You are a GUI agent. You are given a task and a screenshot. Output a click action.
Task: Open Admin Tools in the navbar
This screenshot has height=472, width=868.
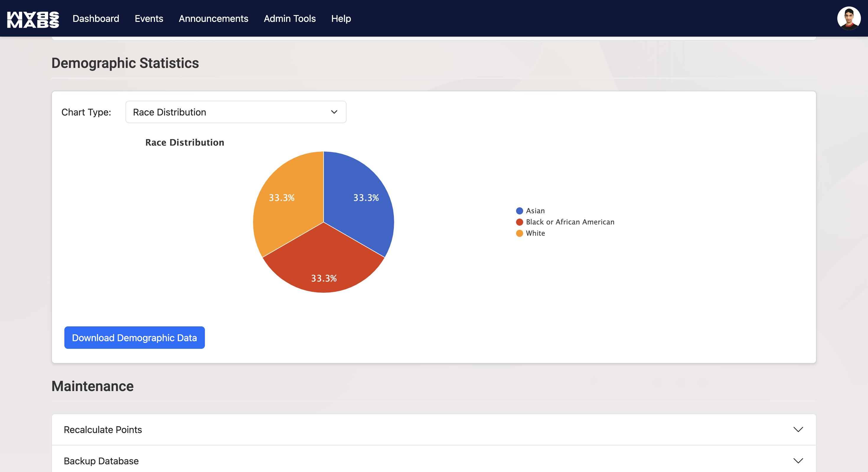[289, 19]
